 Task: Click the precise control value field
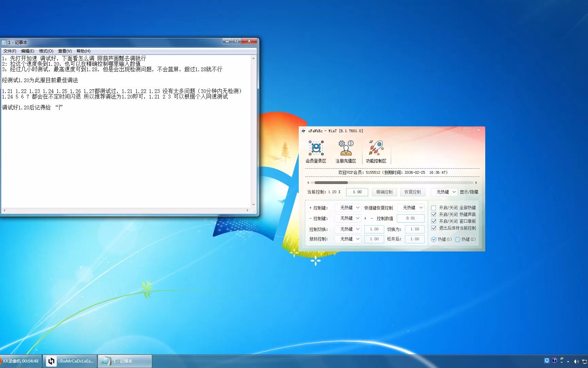[x=357, y=192]
